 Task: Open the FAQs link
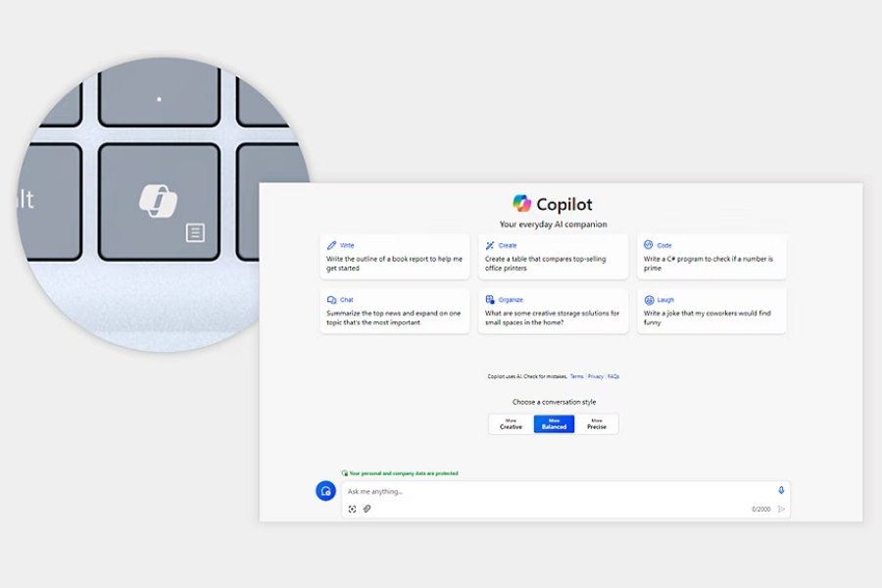click(613, 376)
